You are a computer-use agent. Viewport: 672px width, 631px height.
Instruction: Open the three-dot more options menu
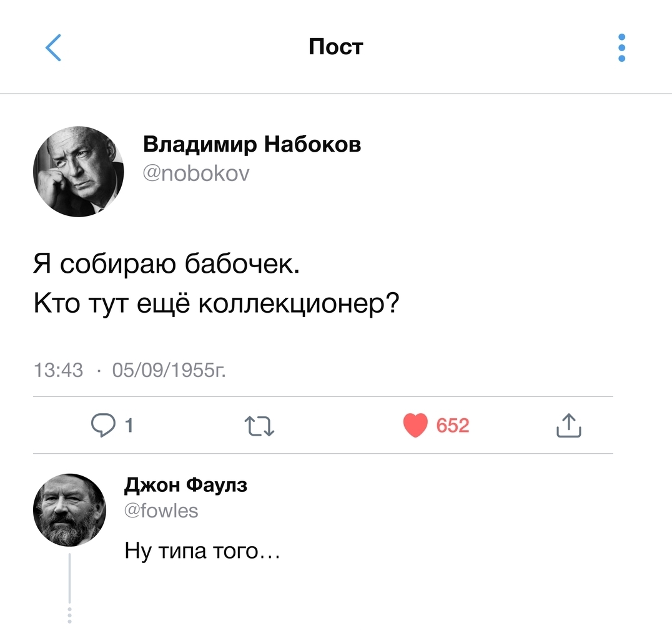pyautogui.click(x=621, y=47)
